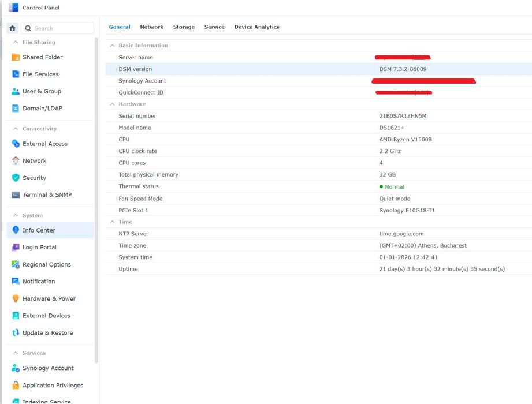The width and height of the screenshot is (532, 404).
Task: Open User & Group icon
Action: (16, 91)
